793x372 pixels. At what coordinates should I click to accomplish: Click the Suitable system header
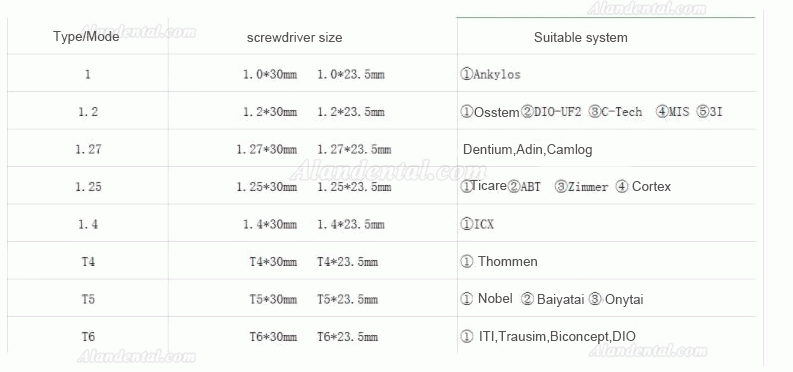[581, 37]
